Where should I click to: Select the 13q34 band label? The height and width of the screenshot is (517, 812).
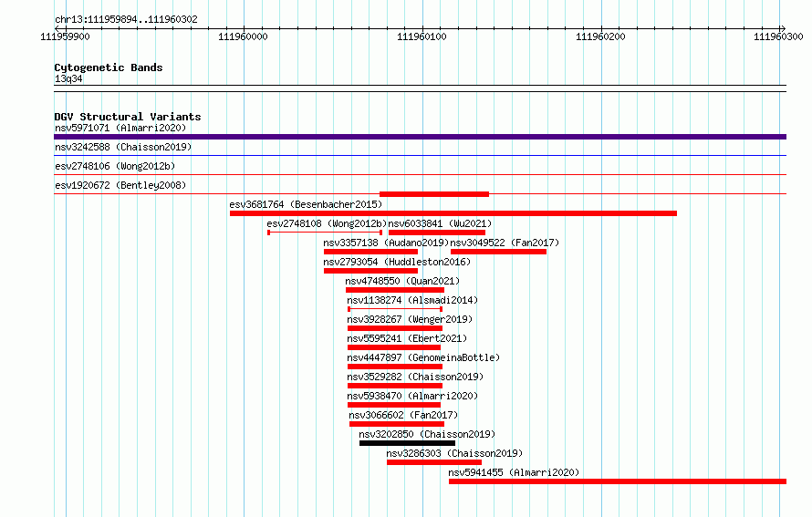point(68,78)
